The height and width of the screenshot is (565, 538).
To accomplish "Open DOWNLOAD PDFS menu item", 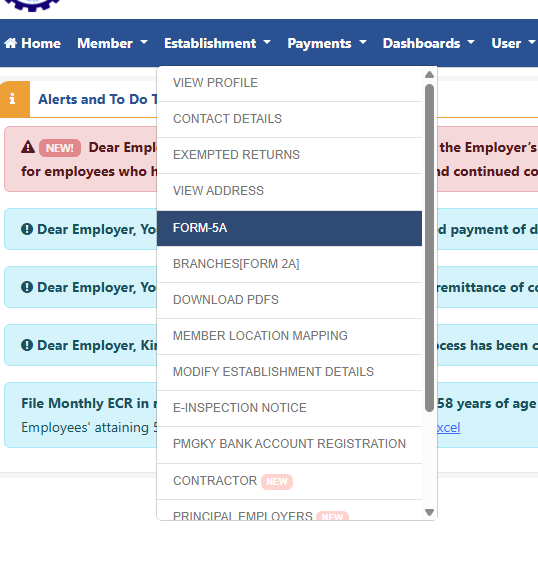I will [x=289, y=300].
